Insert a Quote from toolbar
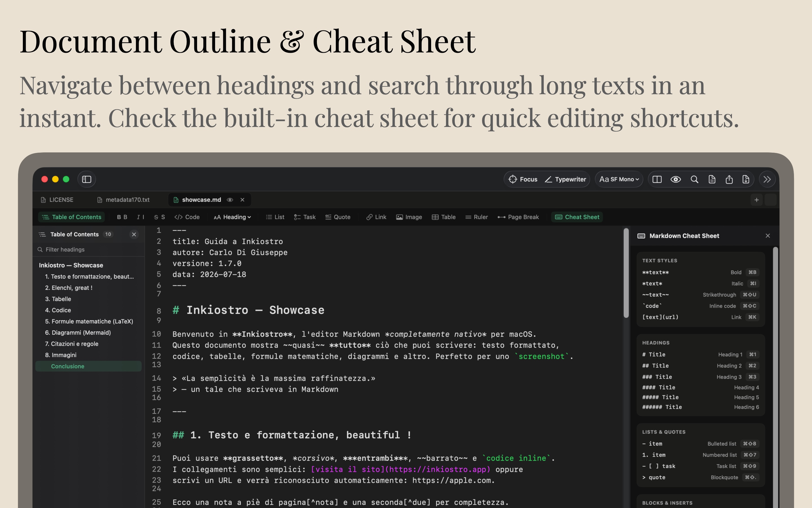 click(338, 217)
